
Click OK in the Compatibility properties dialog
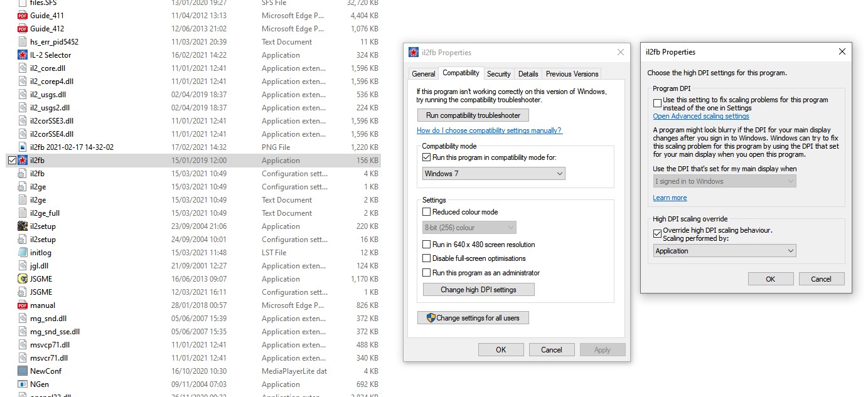coord(501,350)
